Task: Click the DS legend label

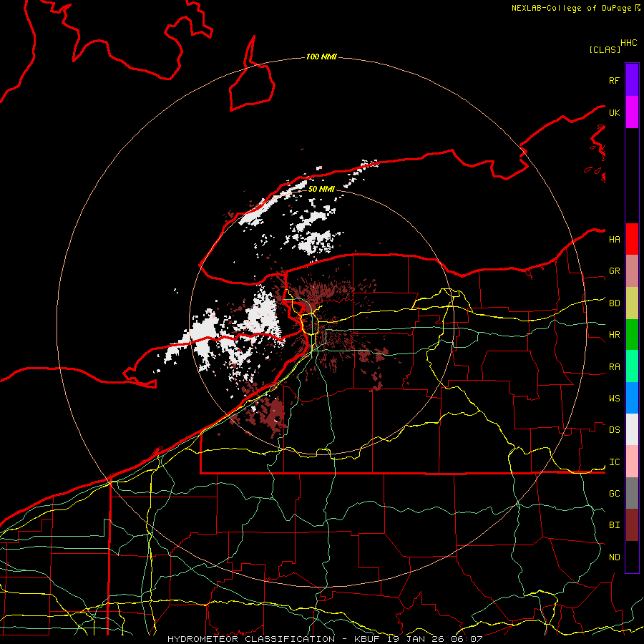Action: 614,430
